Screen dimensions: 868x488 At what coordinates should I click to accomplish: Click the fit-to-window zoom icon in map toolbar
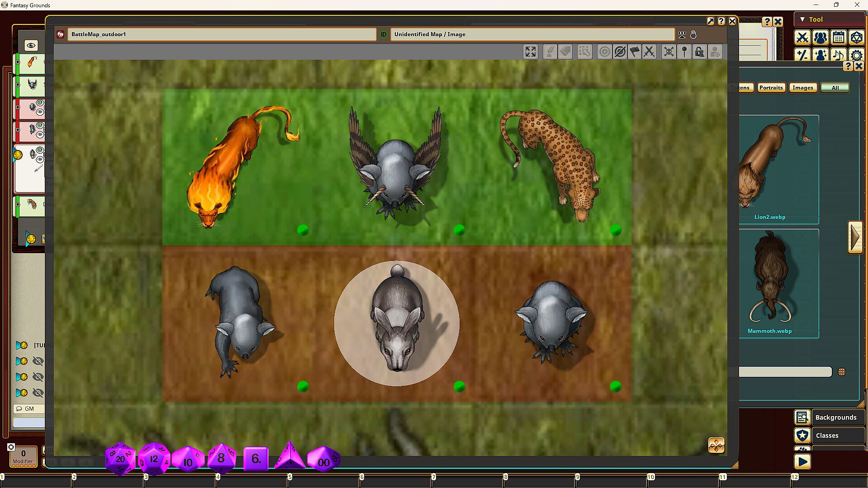[530, 52]
